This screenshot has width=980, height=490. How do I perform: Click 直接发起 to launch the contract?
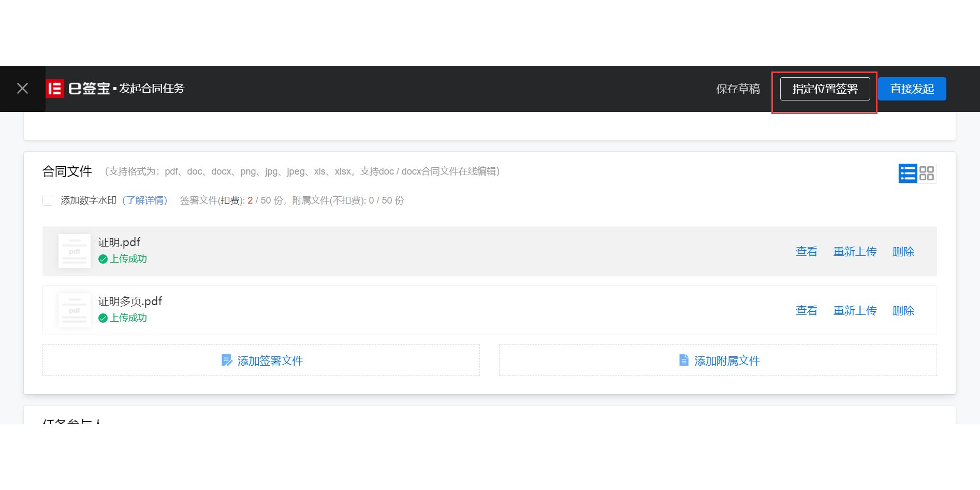(912, 89)
